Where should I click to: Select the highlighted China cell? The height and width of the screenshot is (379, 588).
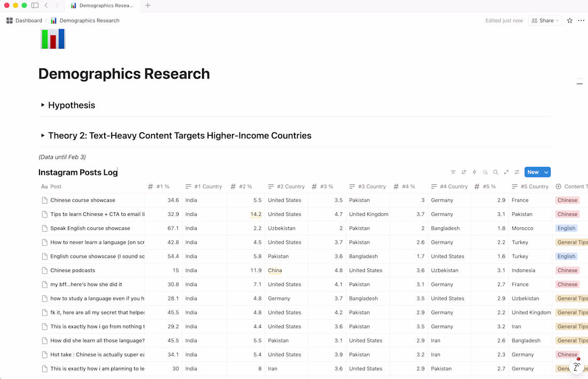[x=275, y=270]
